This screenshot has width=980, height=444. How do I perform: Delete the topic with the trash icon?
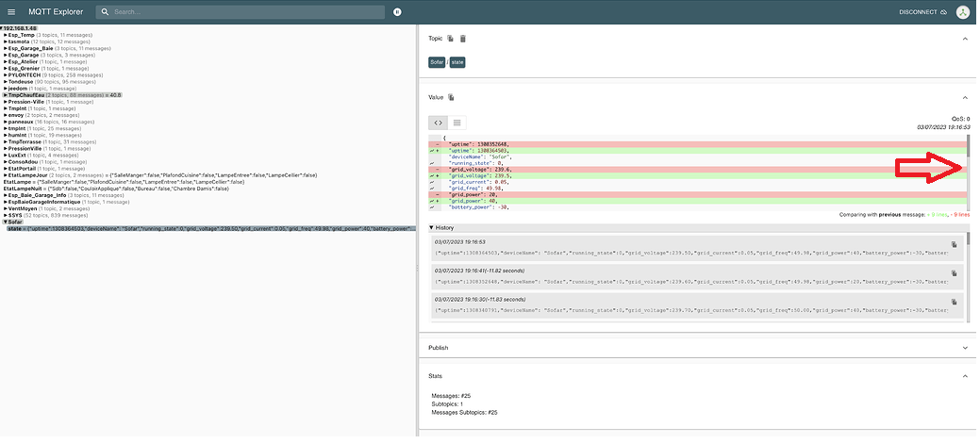click(462, 38)
